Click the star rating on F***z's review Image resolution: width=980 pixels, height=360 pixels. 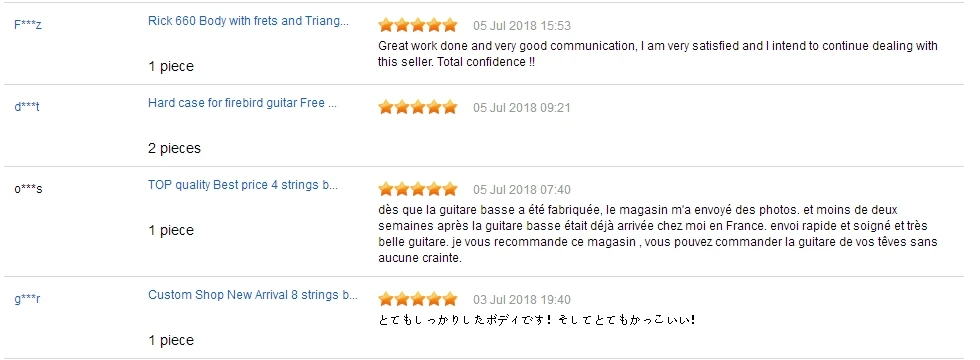coord(418,26)
